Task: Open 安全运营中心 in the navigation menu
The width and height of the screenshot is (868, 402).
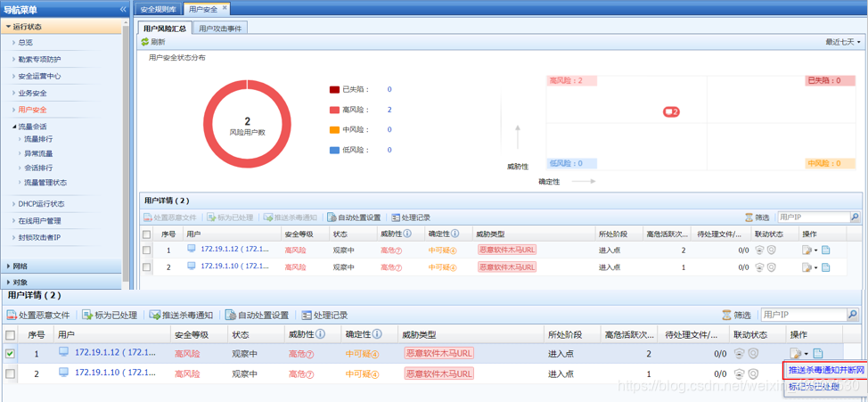Action: 39,77
